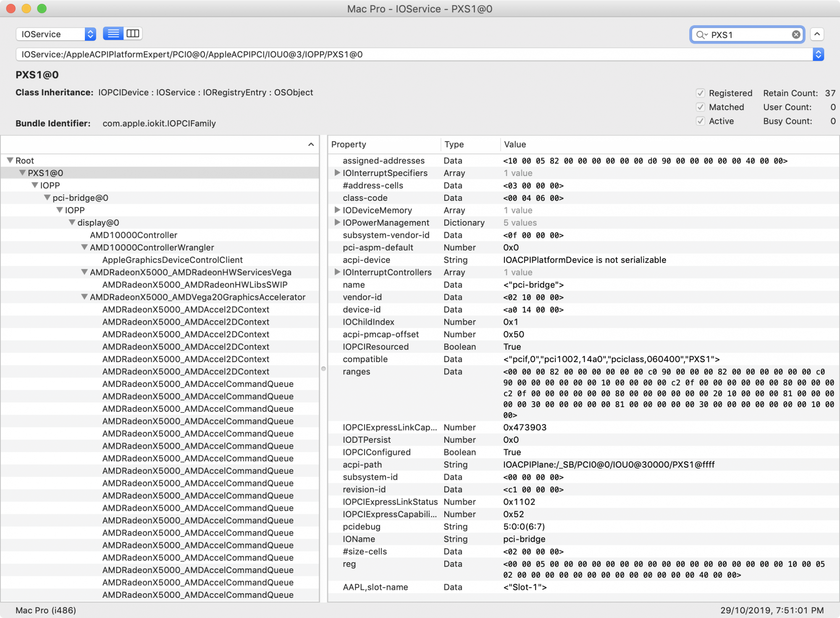The image size is (840, 618).
Task: Expand IODeviceMemory property array
Action: tap(337, 210)
